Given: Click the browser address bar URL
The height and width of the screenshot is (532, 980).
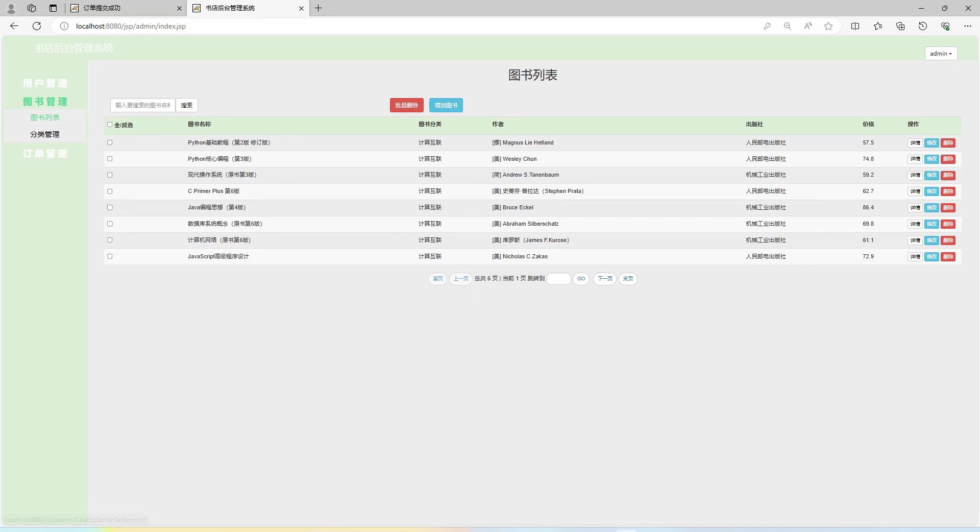Looking at the screenshot, I should [131, 26].
